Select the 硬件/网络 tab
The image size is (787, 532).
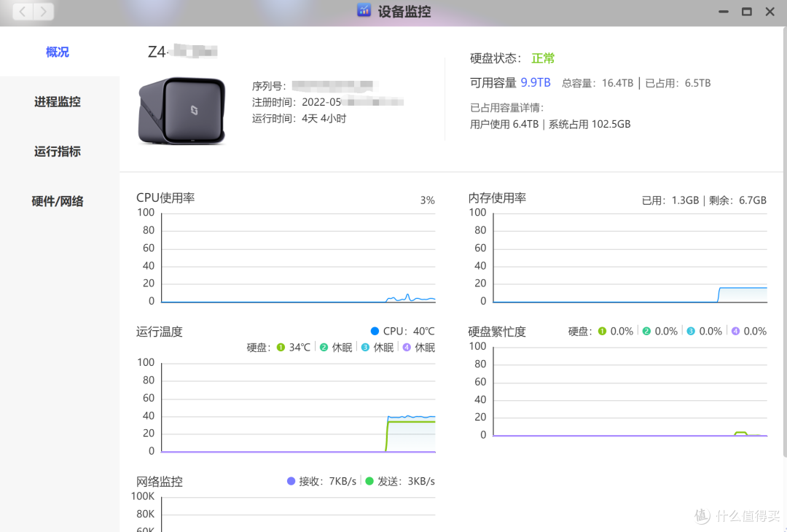coord(58,201)
